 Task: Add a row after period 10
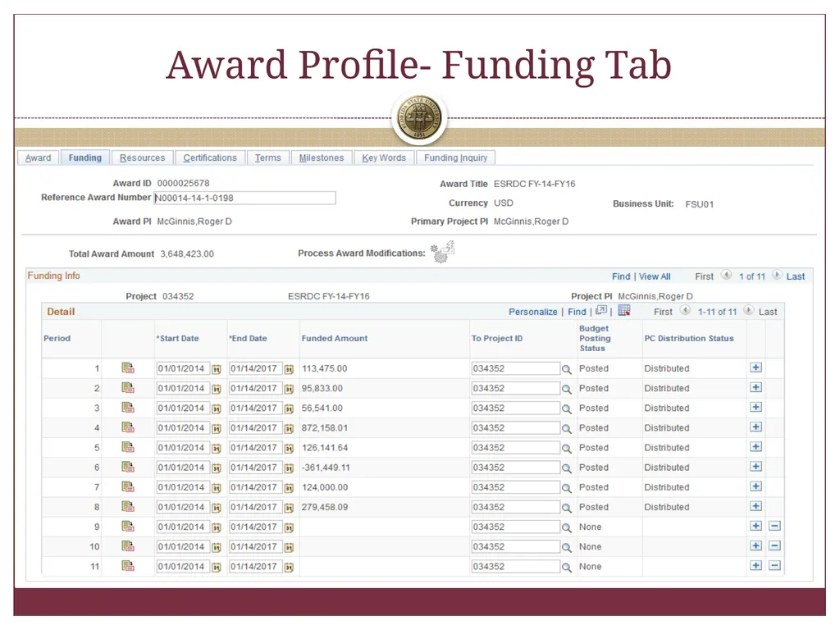[x=756, y=546]
